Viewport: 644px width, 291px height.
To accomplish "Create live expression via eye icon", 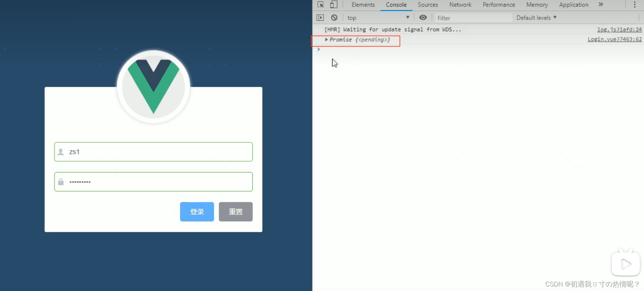I will coord(423,17).
